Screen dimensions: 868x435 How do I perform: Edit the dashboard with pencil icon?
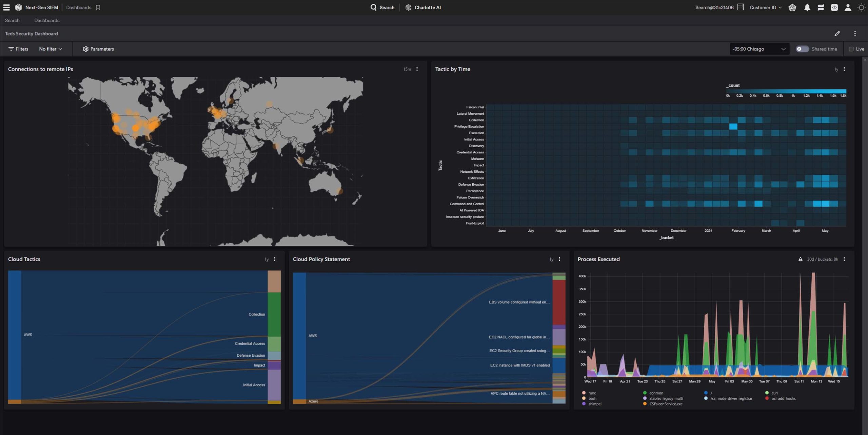point(837,34)
